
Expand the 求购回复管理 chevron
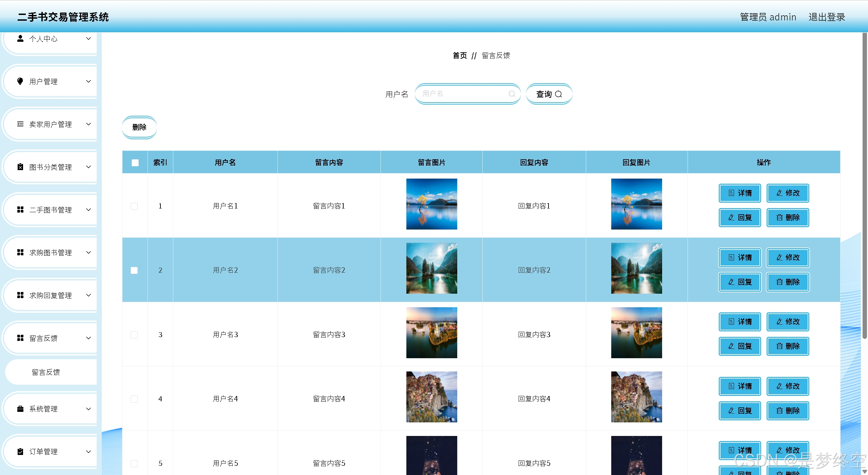[x=88, y=295]
